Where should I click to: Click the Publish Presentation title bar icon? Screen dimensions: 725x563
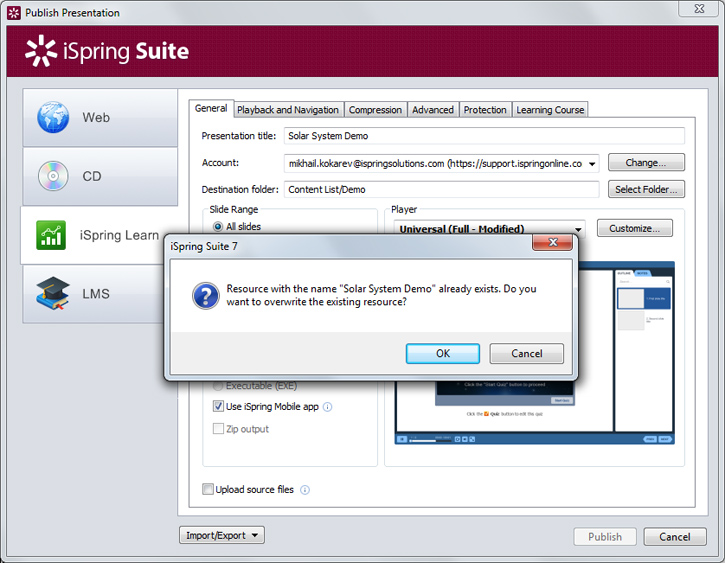[x=14, y=13]
